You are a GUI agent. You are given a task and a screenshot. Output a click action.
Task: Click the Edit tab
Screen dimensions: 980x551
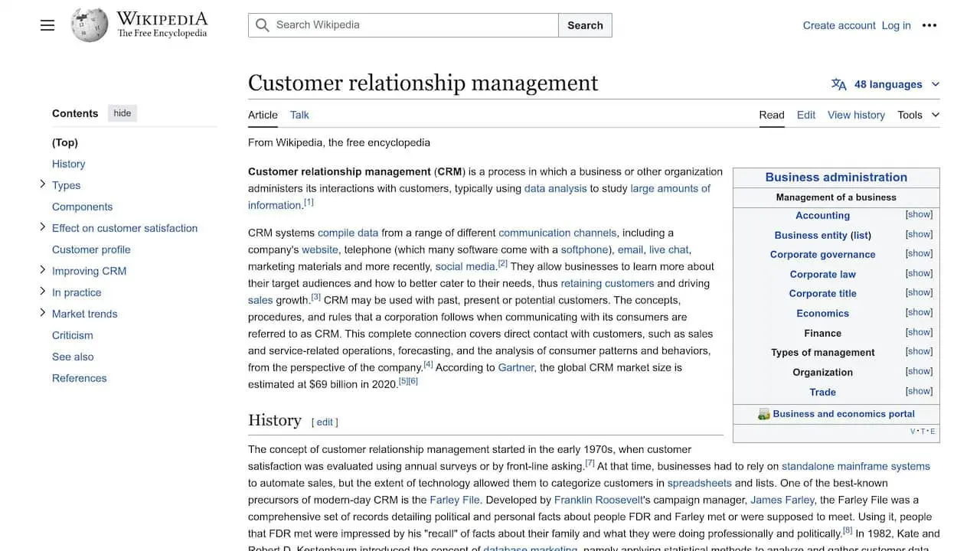(805, 115)
